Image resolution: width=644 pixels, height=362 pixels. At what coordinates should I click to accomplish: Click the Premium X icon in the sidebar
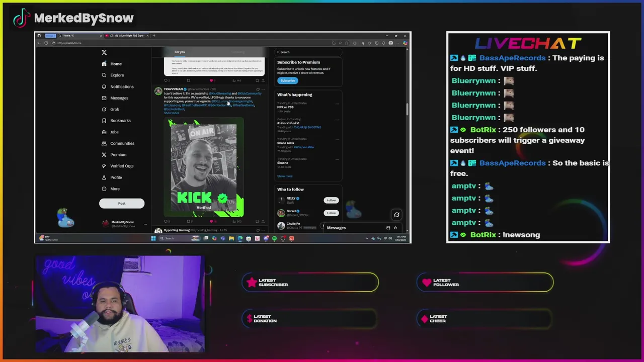click(104, 155)
